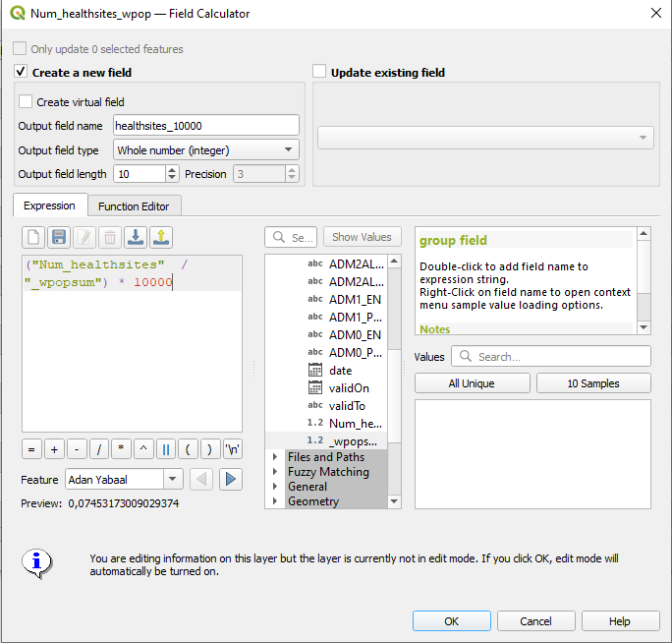Uncheck the Create a new field checkbox
This screenshot has width=672, height=643.
pyautogui.click(x=21, y=72)
